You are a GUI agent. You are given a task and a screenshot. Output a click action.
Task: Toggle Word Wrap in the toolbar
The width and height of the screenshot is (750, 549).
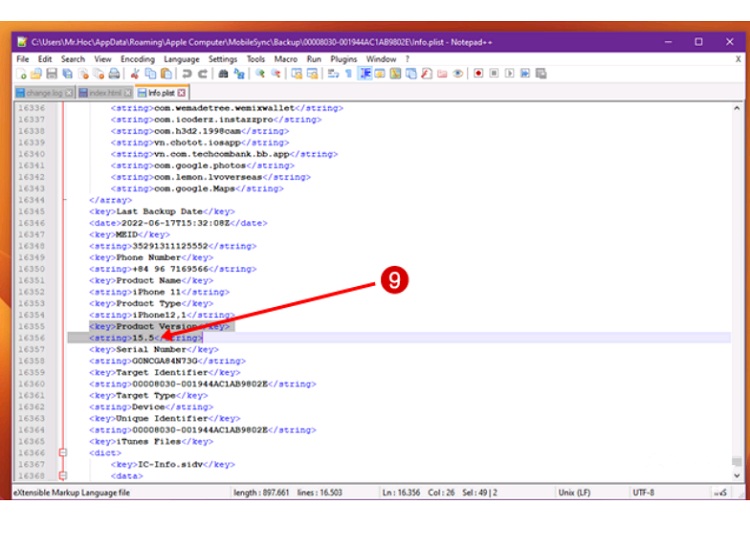click(x=333, y=74)
